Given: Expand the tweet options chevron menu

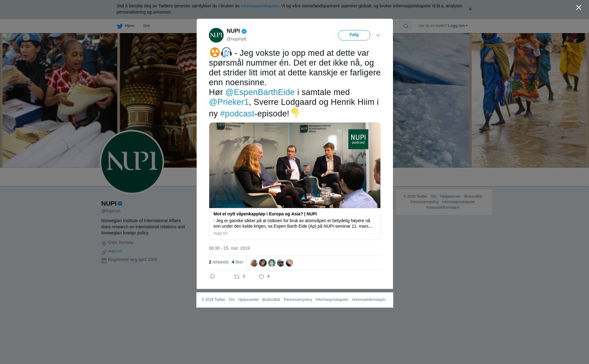Looking at the screenshot, I should [378, 35].
